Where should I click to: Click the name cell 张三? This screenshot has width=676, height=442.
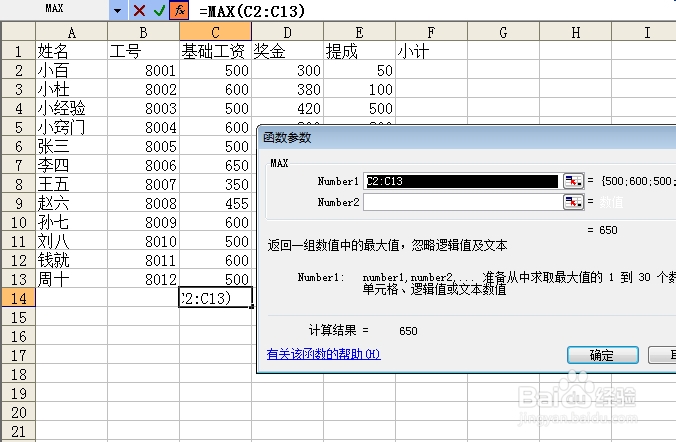[72, 146]
